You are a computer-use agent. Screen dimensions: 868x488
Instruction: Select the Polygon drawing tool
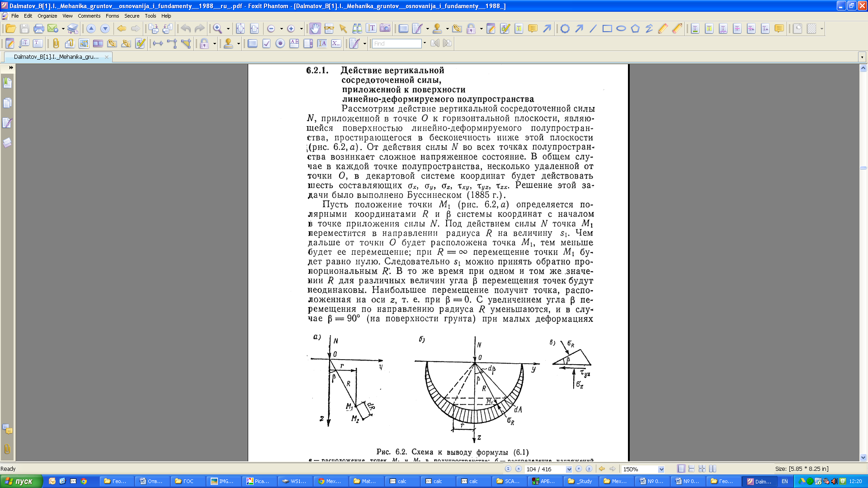[635, 29]
